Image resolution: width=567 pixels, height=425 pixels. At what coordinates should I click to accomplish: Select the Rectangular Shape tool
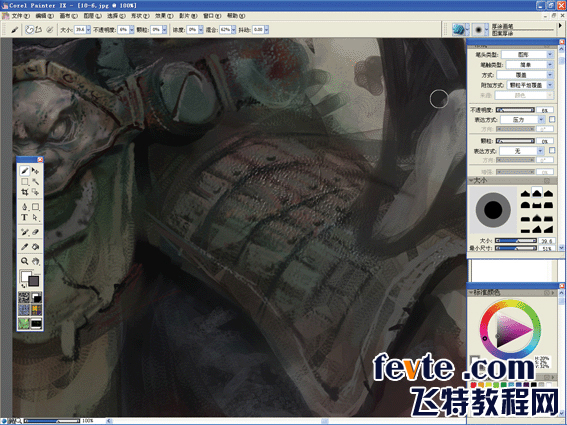coord(35,207)
